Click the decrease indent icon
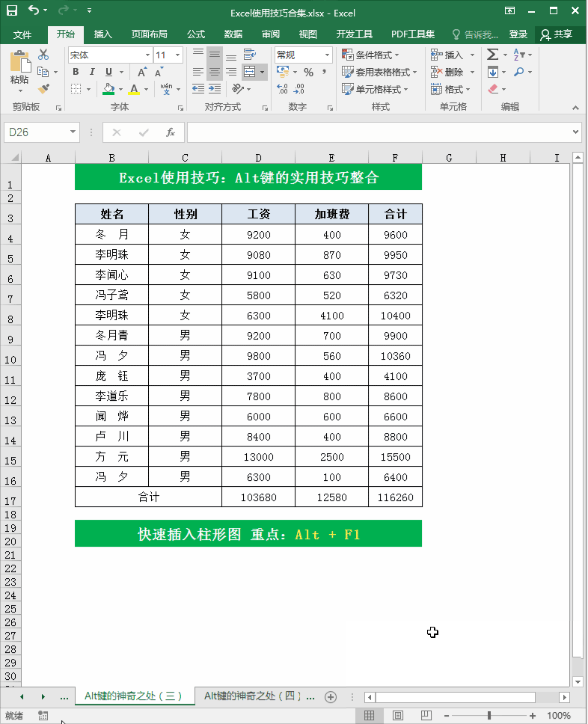Screen dimensions: 588x724 [198, 89]
